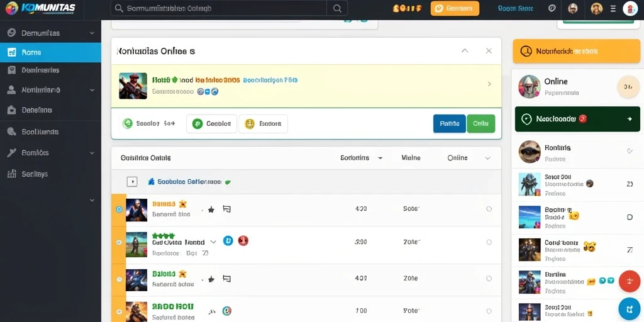Click the green Onlie button
Viewport: 644px width, 322px height.
tap(480, 123)
